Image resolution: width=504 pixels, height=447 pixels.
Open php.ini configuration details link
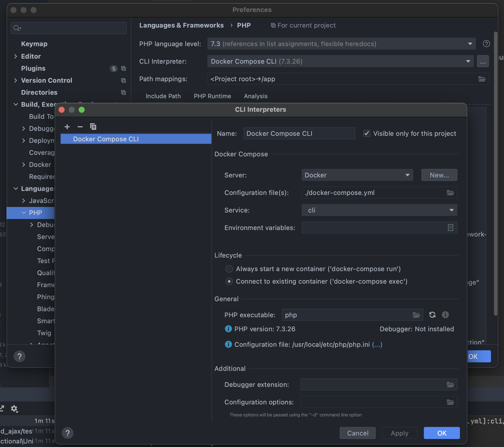click(377, 345)
